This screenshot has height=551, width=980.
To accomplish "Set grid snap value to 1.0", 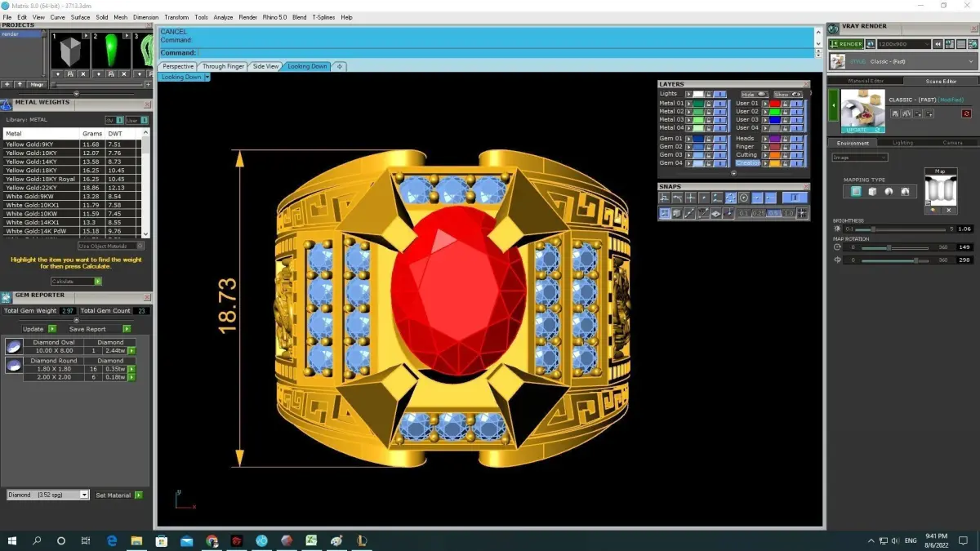I will coord(788,213).
